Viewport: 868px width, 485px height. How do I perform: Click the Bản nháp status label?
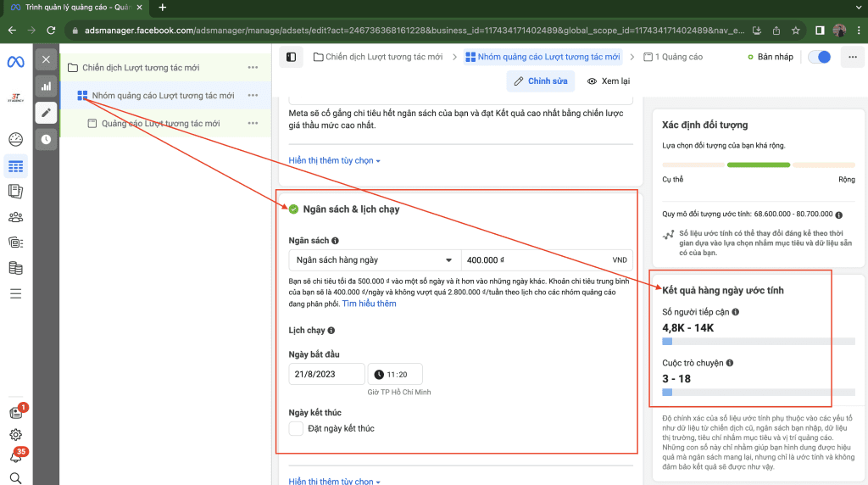[x=770, y=57]
